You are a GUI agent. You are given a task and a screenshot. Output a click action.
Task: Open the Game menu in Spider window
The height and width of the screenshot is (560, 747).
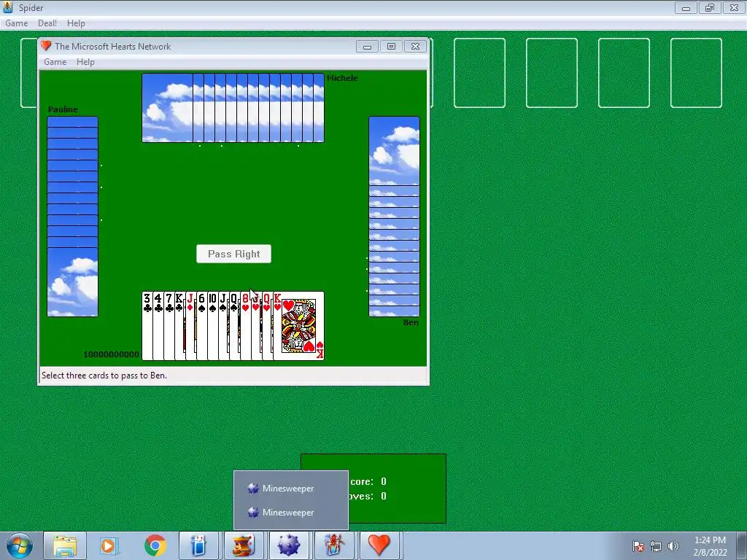point(17,23)
